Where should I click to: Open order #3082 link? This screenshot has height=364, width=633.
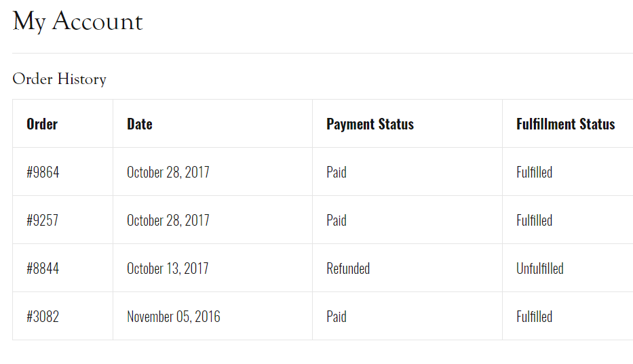pyautogui.click(x=43, y=317)
